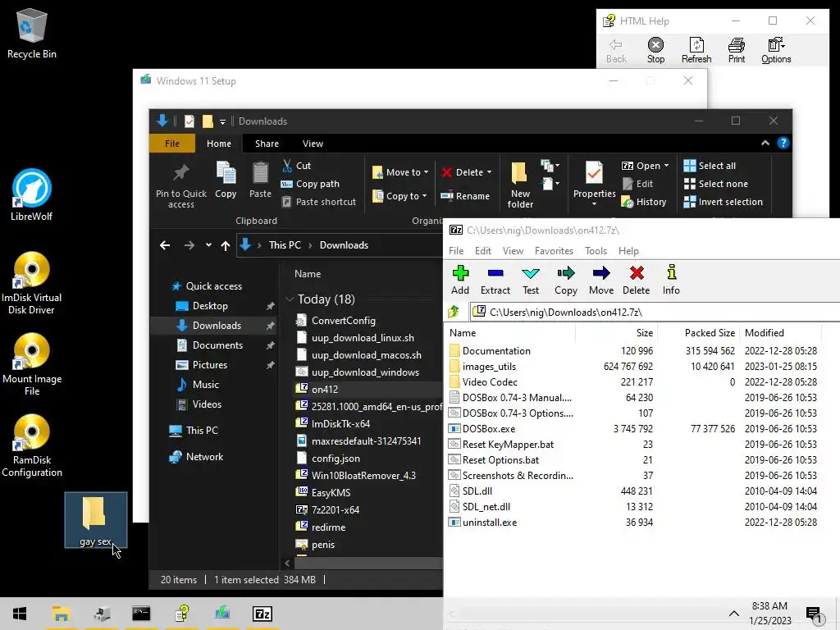Switch to the Share tab in Explorer
Image resolution: width=840 pixels, height=630 pixels.
[x=267, y=144]
